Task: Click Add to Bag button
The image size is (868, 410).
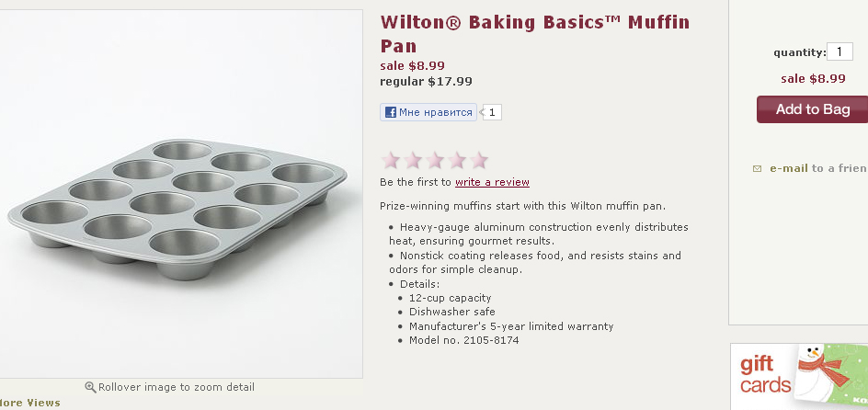Action: point(812,109)
